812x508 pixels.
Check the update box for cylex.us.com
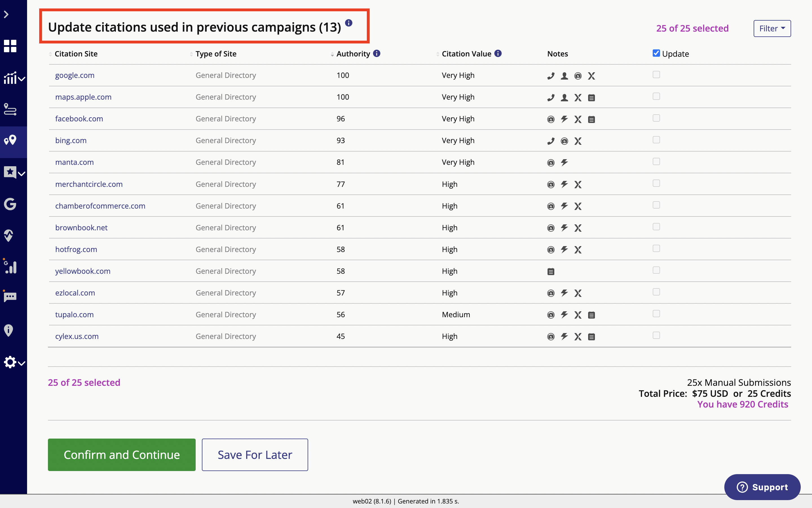coord(656,335)
